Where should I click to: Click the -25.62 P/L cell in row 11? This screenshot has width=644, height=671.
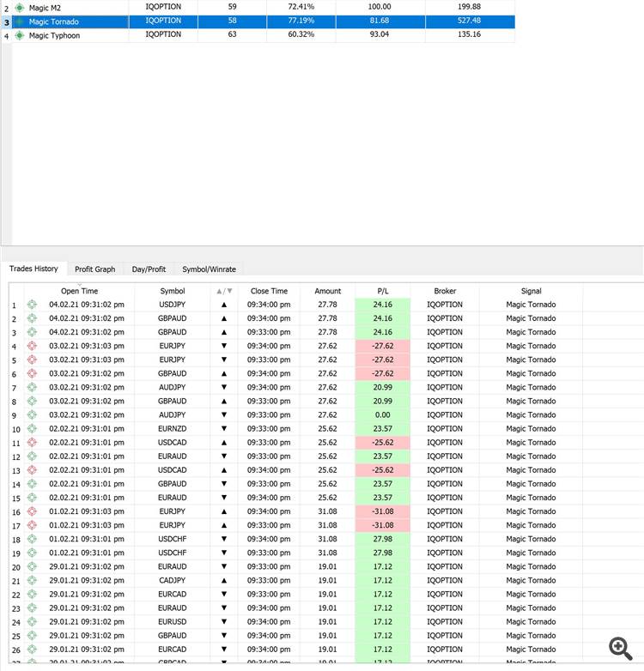coord(383,443)
